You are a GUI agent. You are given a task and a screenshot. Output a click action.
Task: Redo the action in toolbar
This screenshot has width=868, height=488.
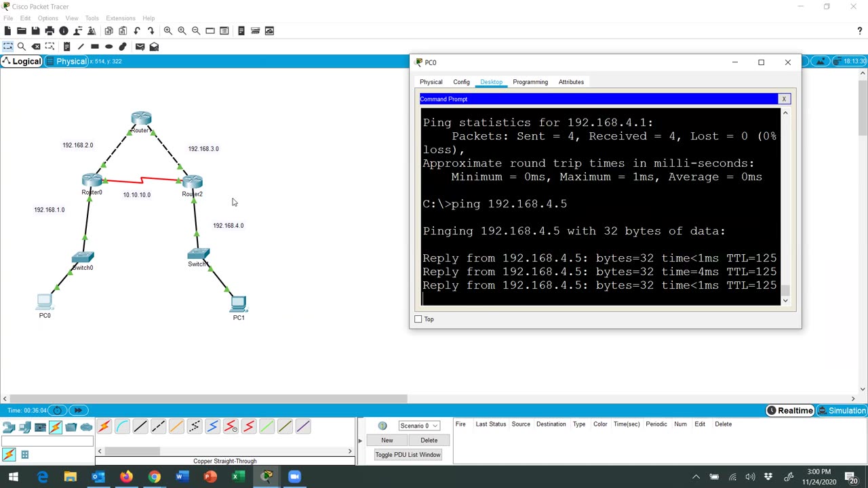click(151, 30)
